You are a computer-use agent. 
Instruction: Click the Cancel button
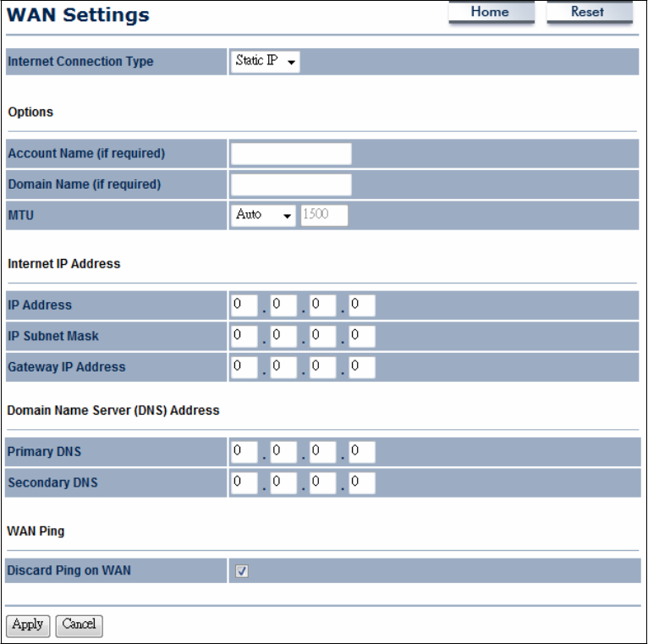79,625
